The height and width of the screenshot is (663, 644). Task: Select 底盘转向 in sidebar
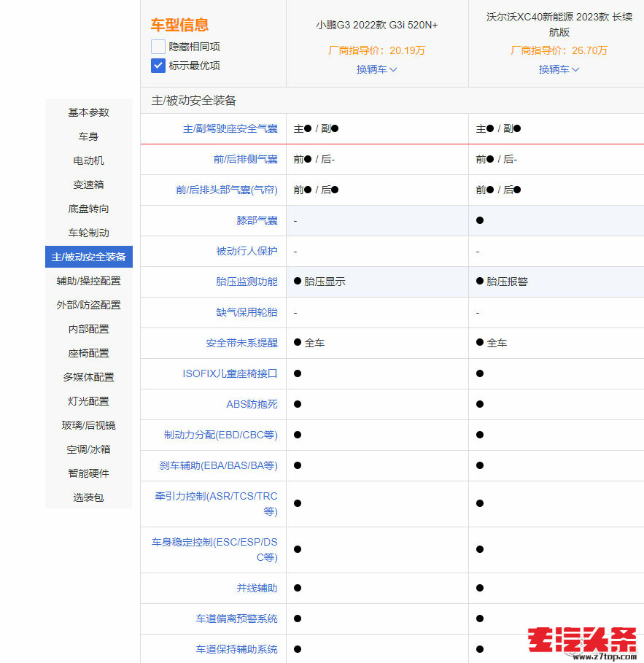[x=89, y=209]
